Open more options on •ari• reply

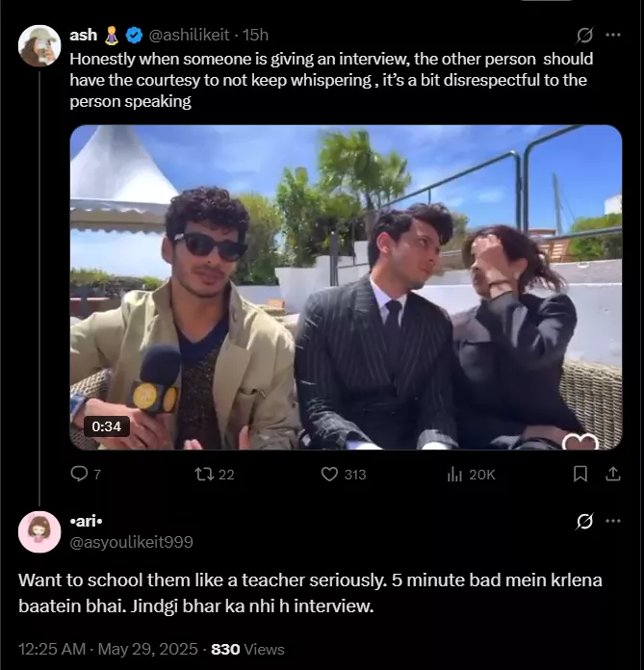tap(613, 522)
